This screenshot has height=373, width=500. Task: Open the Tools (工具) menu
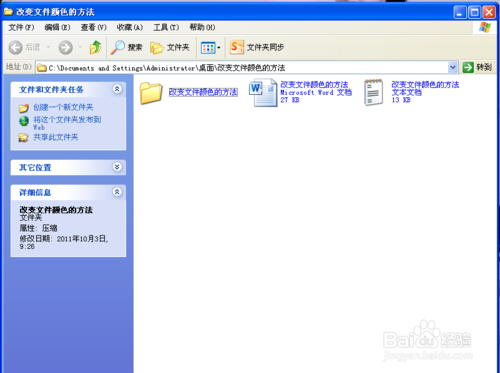(166, 27)
